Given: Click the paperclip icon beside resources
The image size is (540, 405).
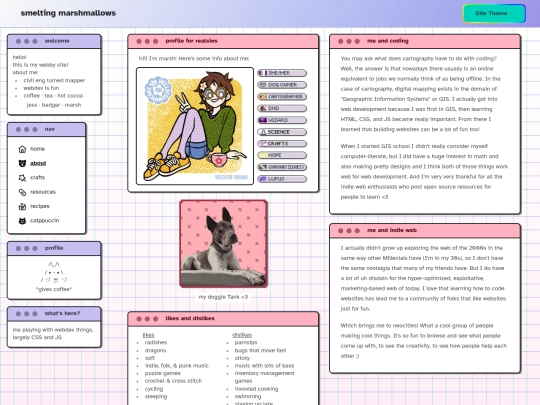Looking at the screenshot, I should [x=22, y=192].
